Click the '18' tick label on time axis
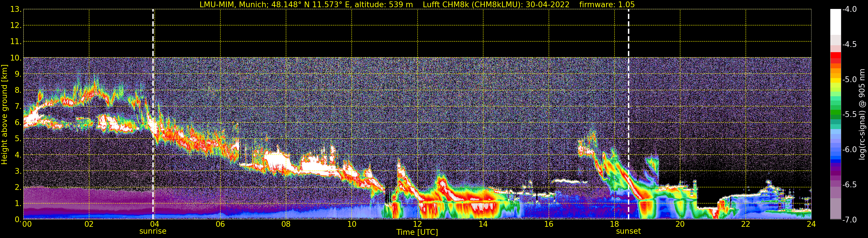 click(615, 224)
